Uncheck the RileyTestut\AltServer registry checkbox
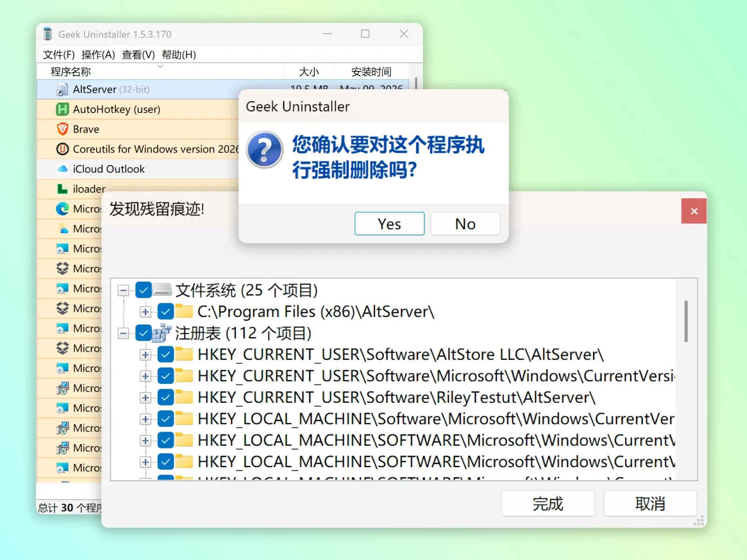Image resolution: width=747 pixels, height=560 pixels. [x=166, y=397]
